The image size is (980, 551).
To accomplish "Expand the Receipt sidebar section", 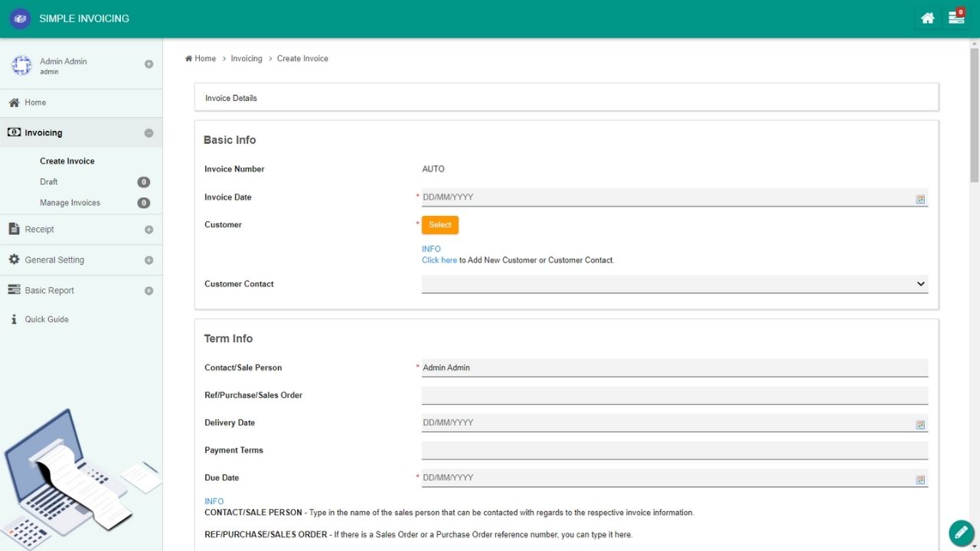I will tap(149, 230).
